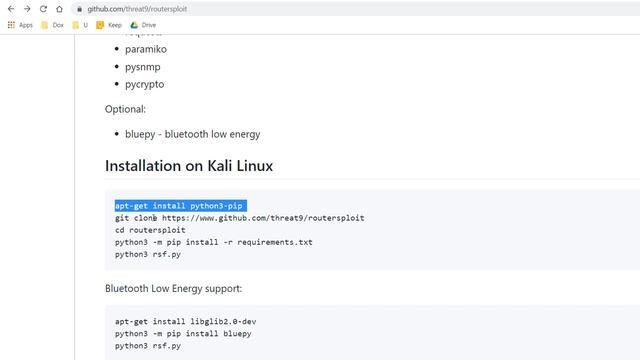
Task: Click 'apt-get install libglib2.0-dev' line
Action: (x=185, y=322)
